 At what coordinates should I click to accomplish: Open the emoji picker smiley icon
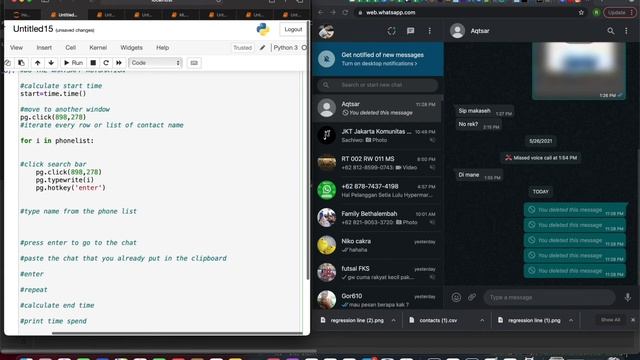click(x=456, y=297)
